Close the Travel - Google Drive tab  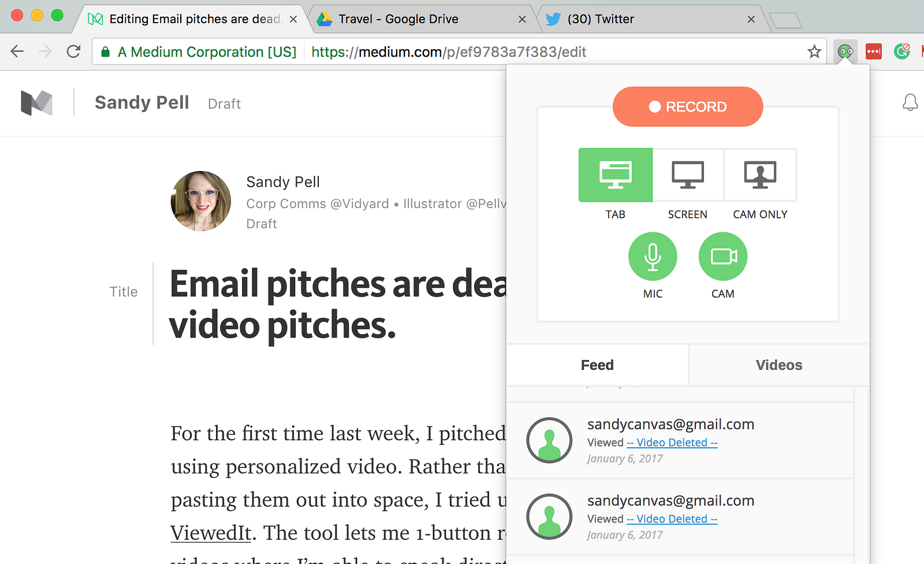coord(522,19)
